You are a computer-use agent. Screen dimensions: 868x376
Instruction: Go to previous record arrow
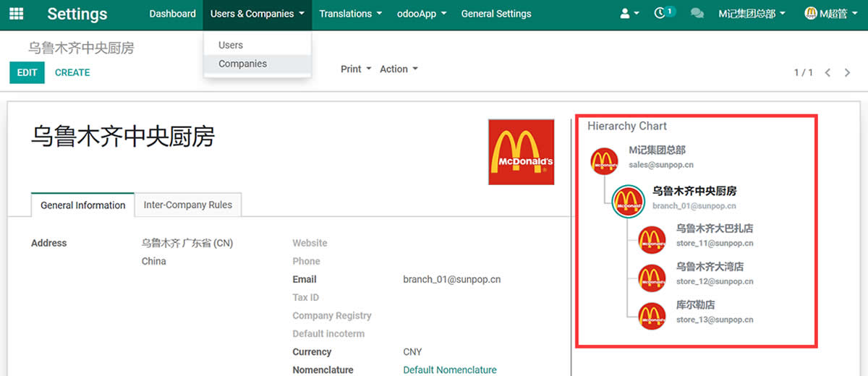pos(827,72)
